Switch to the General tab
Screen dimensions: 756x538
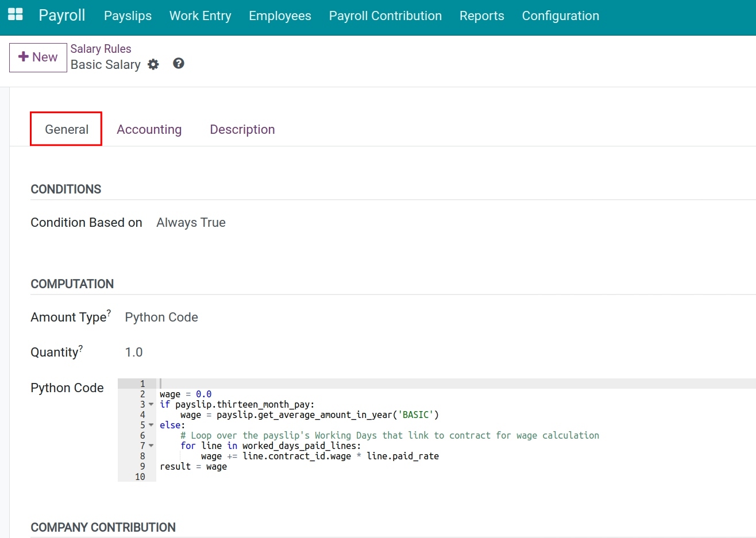[x=67, y=129]
